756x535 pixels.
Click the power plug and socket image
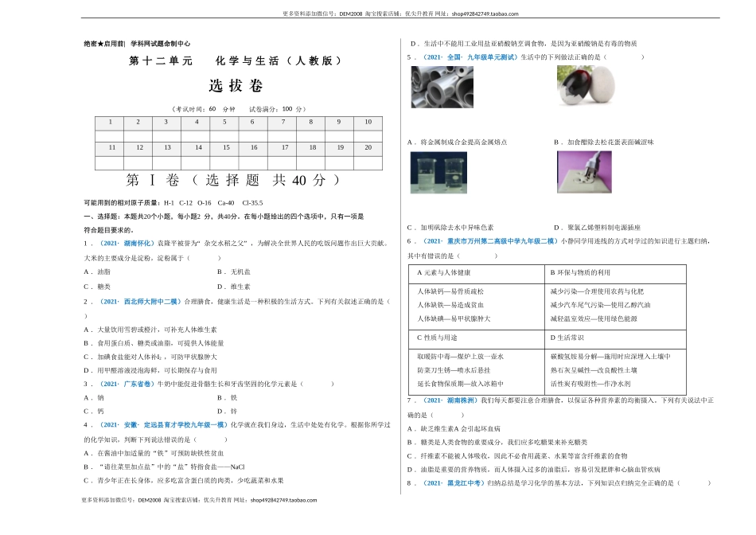[x=586, y=170]
